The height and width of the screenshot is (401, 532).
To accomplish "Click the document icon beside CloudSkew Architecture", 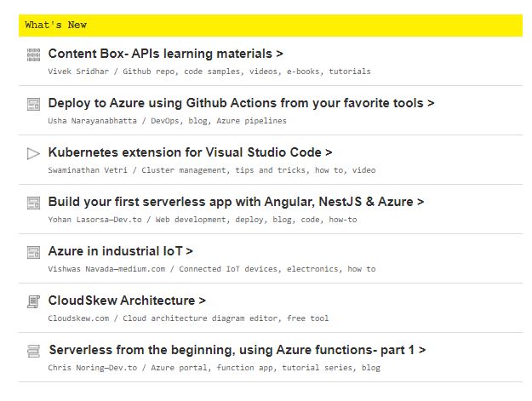I will pyautogui.click(x=33, y=301).
